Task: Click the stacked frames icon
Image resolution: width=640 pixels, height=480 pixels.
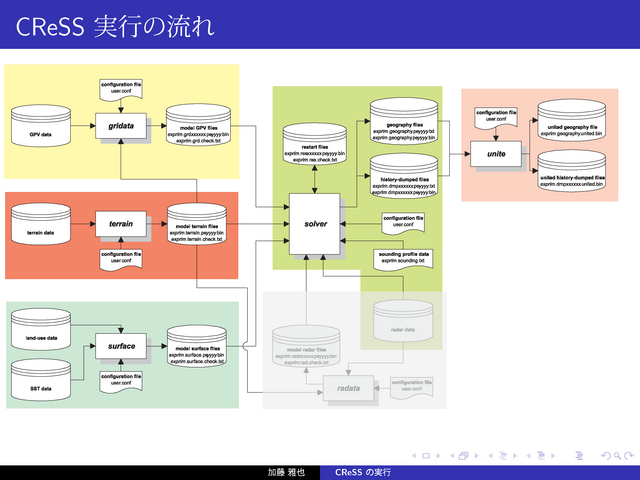Action: pos(464,456)
